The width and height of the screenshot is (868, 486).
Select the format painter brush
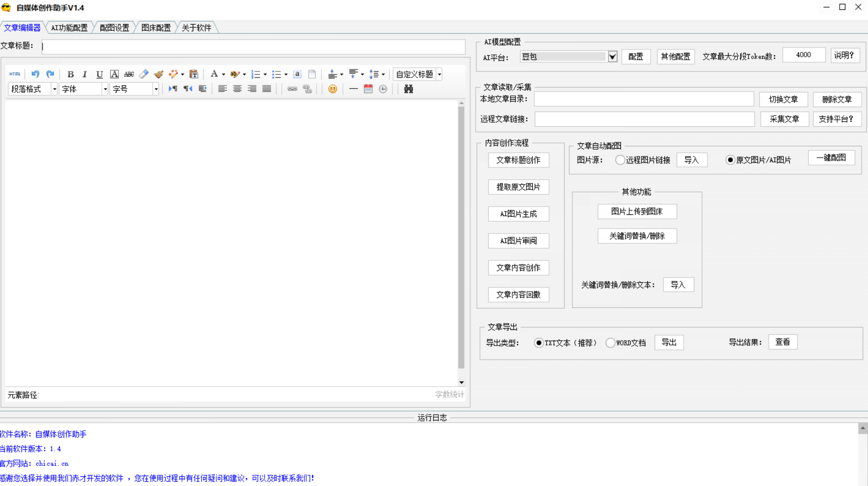point(158,74)
